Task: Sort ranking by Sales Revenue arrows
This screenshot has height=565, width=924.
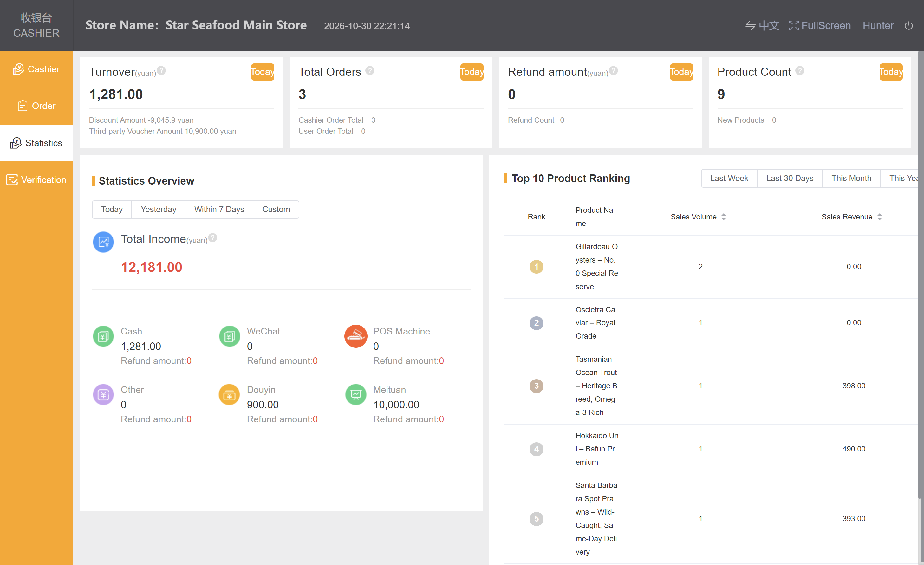Action: click(x=880, y=217)
